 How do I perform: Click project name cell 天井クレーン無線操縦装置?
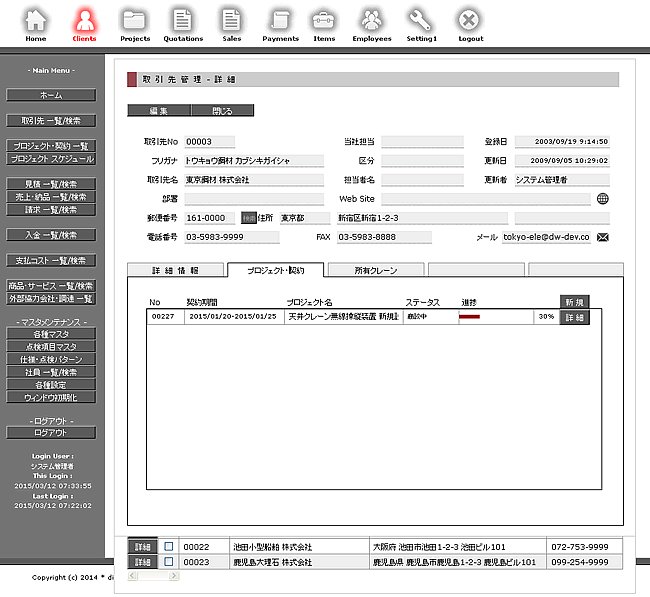click(343, 317)
